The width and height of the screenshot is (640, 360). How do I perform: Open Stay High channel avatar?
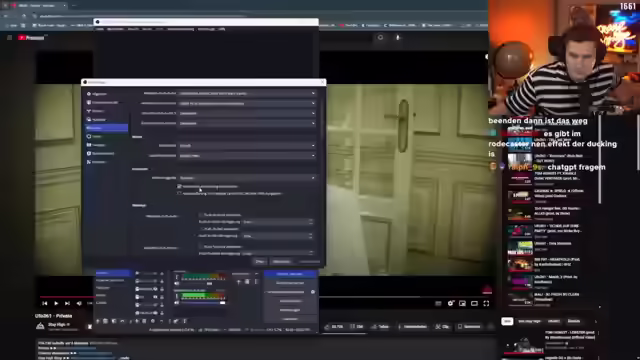point(40,326)
